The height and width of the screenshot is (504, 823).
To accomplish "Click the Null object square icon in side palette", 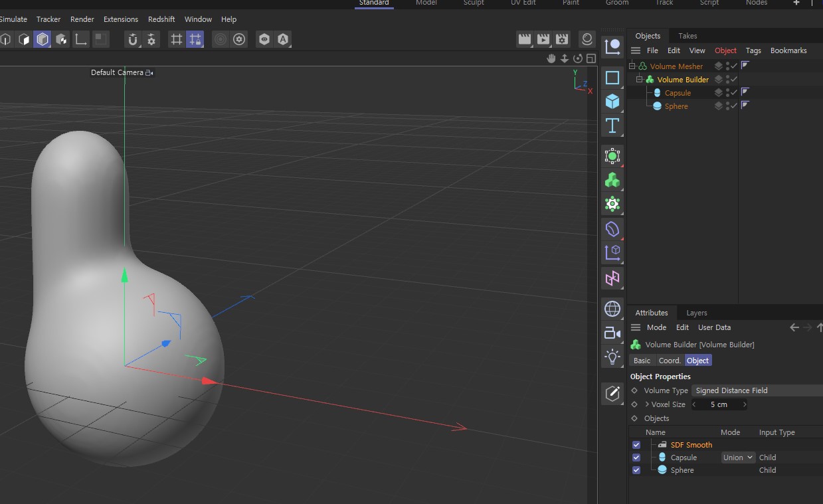I will [x=612, y=78].
